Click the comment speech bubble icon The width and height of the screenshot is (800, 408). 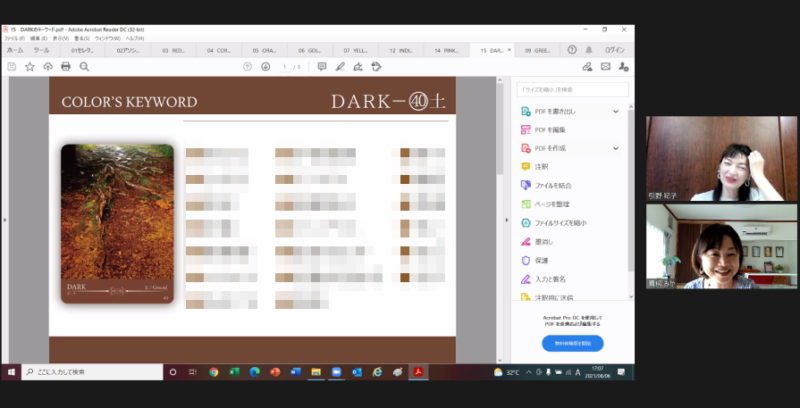click(322, 67)
